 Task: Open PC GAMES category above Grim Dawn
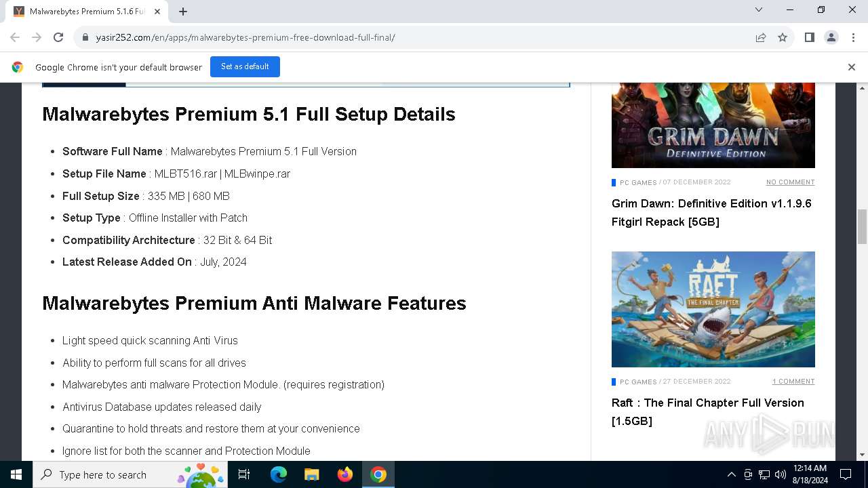click(x=638, y=182)
